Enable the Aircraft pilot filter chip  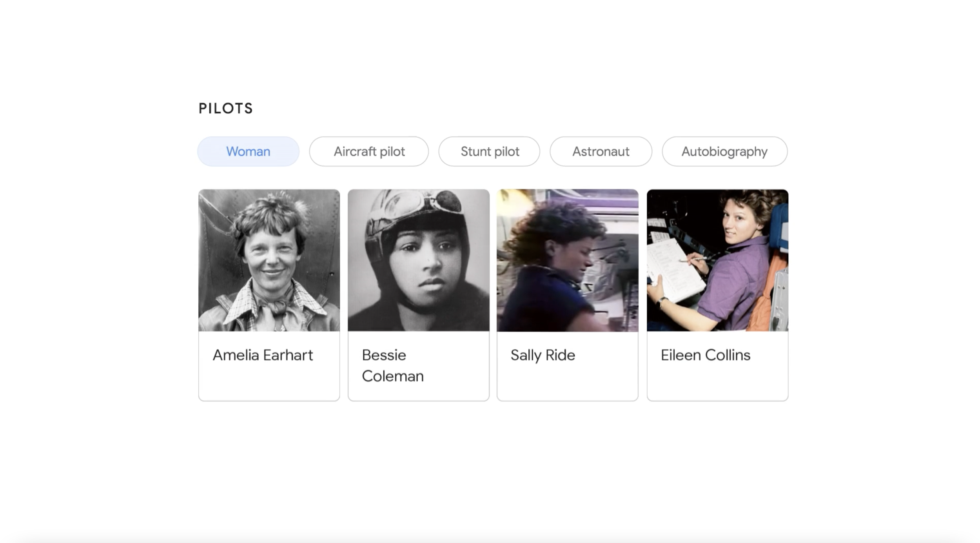(369, 151)
